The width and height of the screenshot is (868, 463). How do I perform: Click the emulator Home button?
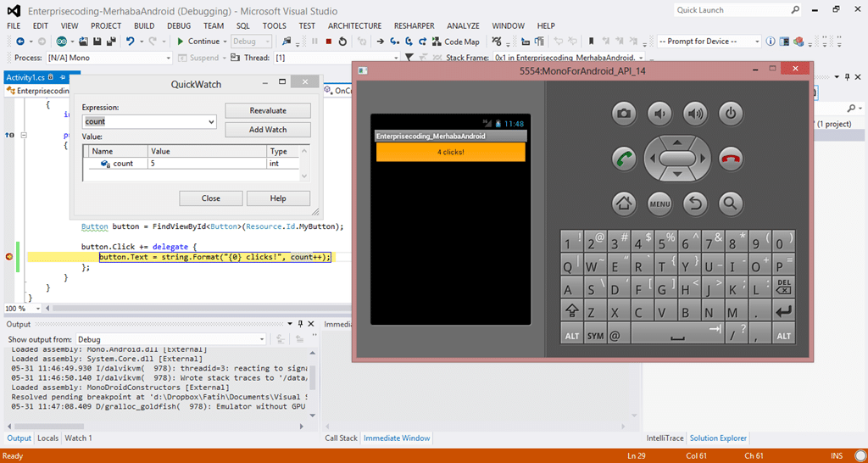(624, 204)
